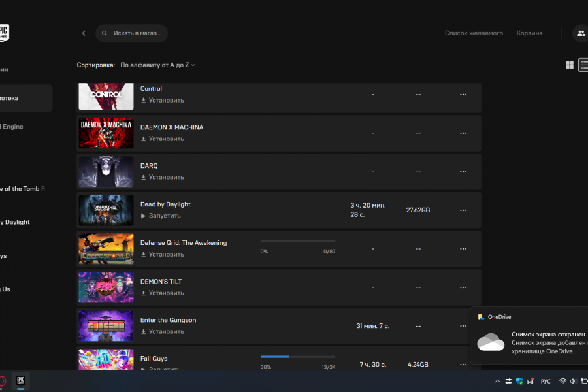Click the Epic Games logo in the sidebar
The image size is (588, 392).
tap(4, 33)
